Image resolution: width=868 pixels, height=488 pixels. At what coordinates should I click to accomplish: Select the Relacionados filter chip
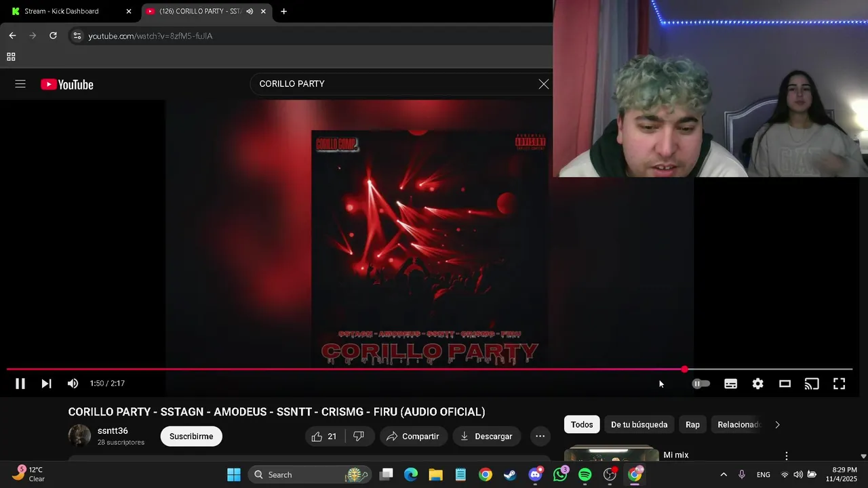[738, 425]
